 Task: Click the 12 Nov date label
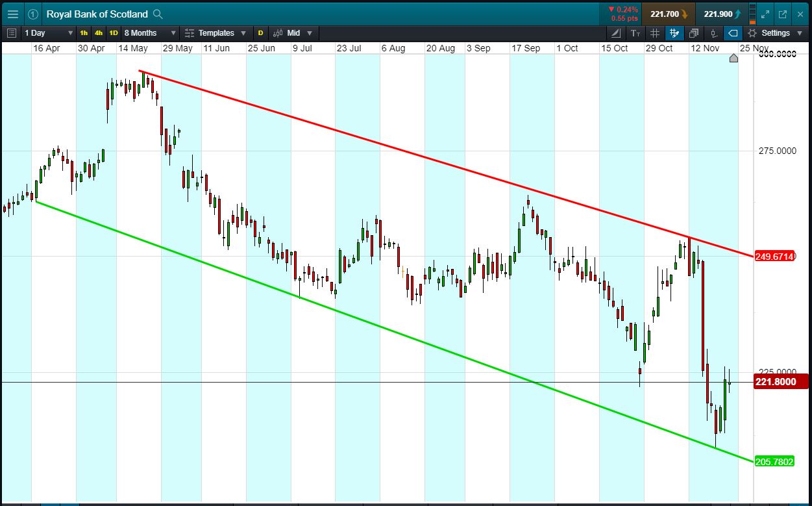point(705,48)
